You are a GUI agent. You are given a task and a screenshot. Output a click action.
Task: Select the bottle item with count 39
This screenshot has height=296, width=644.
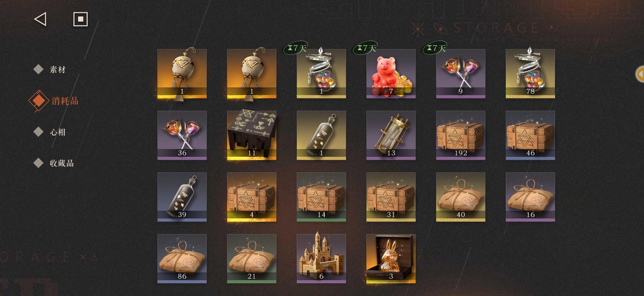182,197
